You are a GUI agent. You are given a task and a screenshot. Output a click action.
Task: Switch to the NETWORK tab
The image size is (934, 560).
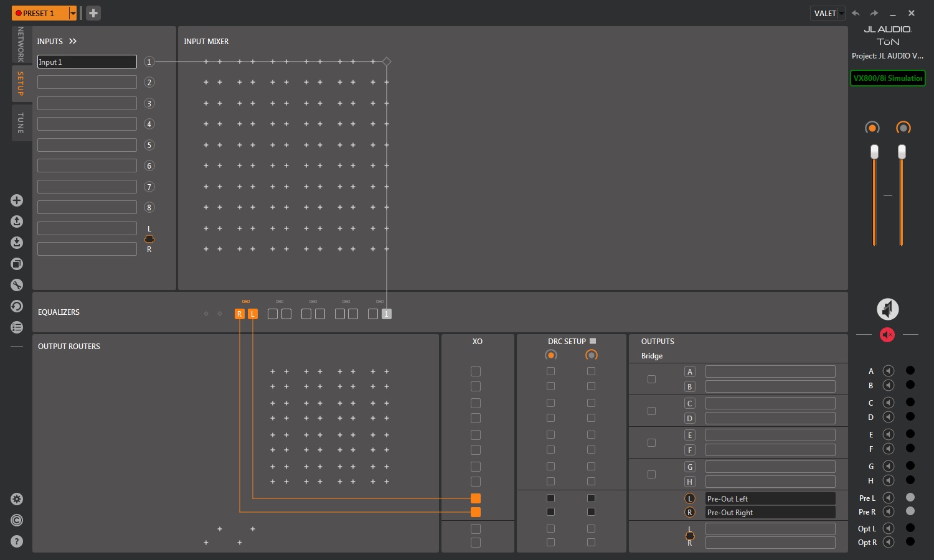coord(21,44)
